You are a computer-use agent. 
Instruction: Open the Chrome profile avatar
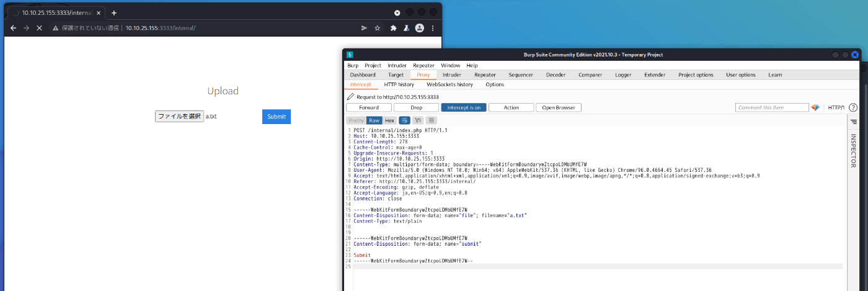point(420,28)
